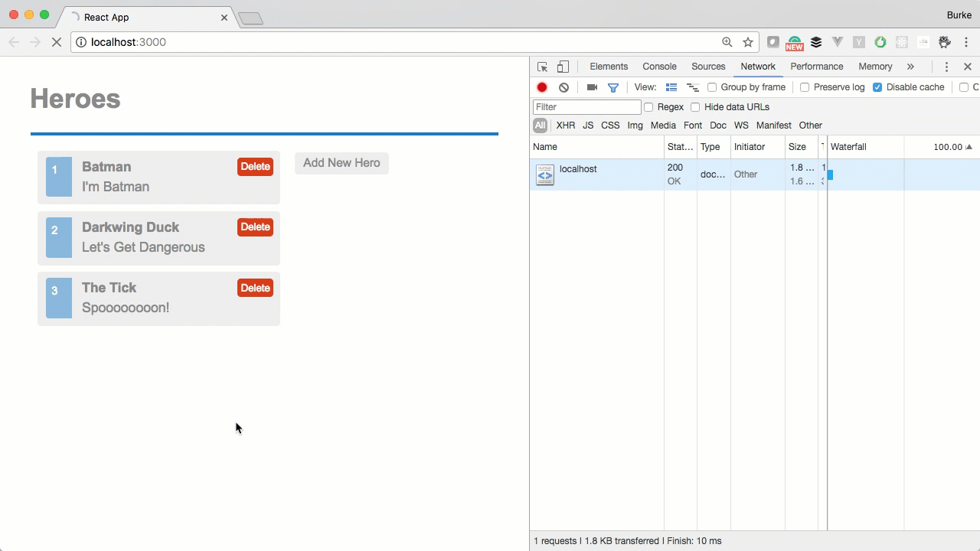Viewport: 980px width, 551px height.
Task: Filter requests by JS
Action: (588, 126)
